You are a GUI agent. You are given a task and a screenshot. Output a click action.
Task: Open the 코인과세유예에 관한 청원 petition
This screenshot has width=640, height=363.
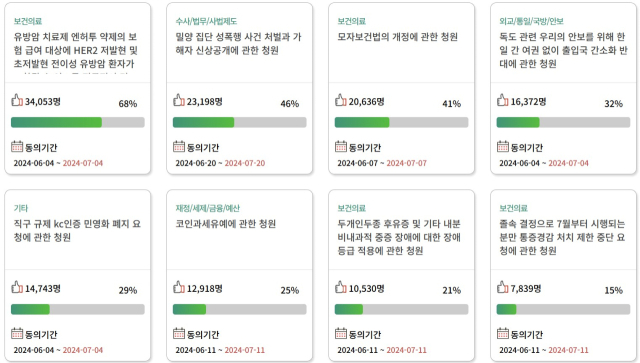[x=226, y=224]
